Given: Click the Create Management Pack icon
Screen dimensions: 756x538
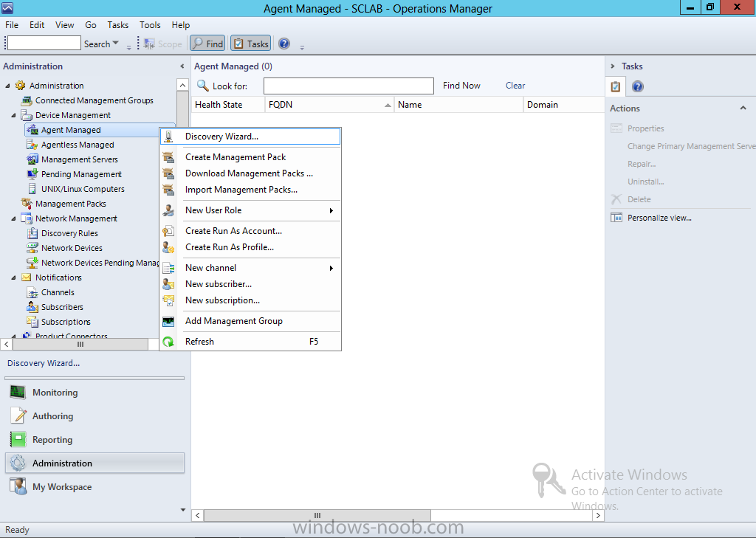Looking at the screenshot, I should tap(168, 157).
